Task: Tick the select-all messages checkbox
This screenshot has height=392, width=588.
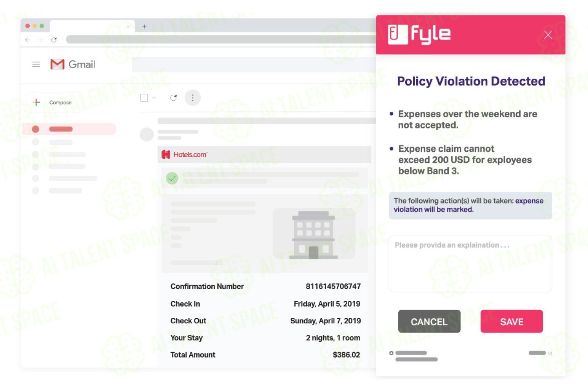Action: (144, 98)
